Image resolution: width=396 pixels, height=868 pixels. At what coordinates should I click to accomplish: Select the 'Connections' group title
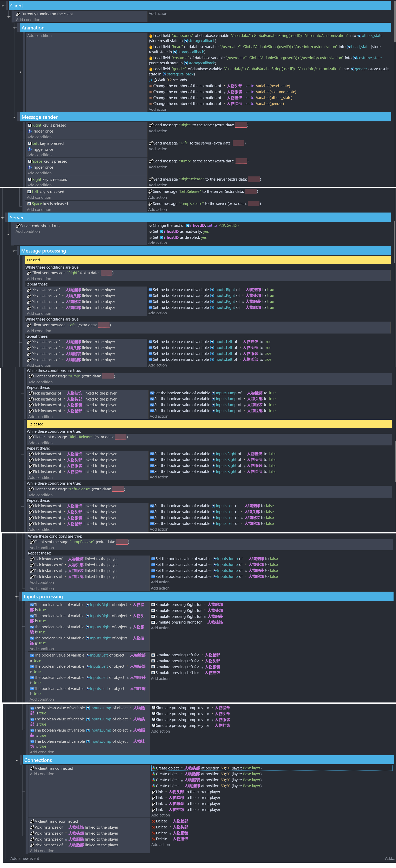pos(38,760)
